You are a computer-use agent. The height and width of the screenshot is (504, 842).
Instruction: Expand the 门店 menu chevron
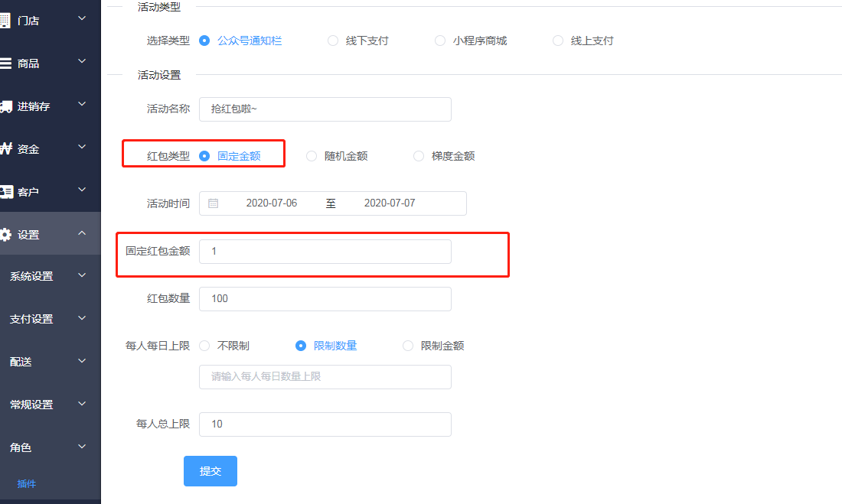(x=82, y=19)
